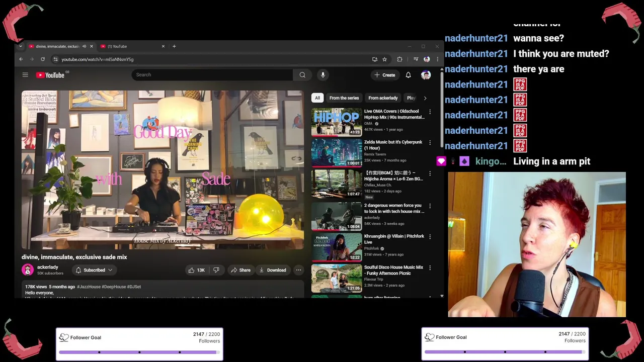Image resolution: width=644 pixels, height=362 pixels.
Task: Click the search magnifier button
Action: pos(302,75)
